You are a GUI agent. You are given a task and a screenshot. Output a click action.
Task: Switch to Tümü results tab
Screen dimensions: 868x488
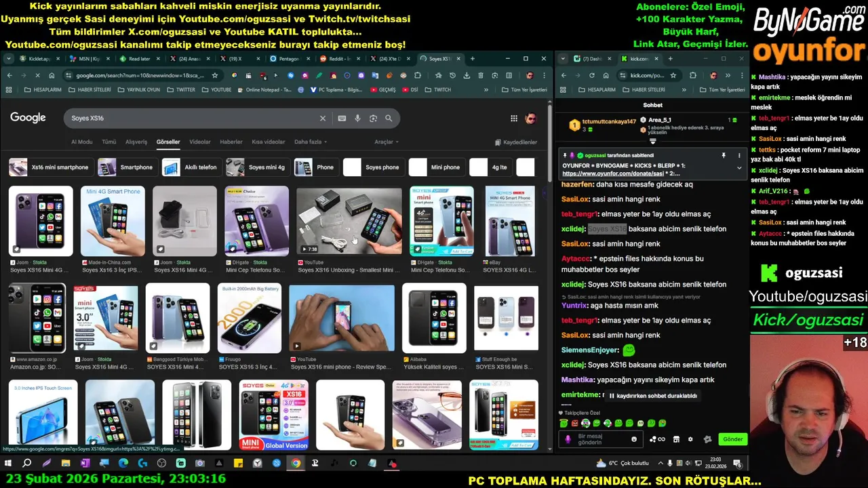pos(108,142)
